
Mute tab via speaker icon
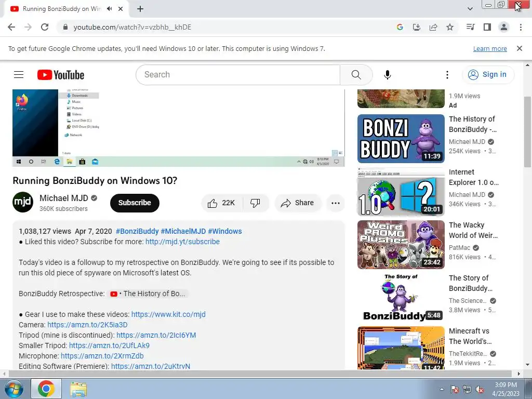(x=109, y=9)
